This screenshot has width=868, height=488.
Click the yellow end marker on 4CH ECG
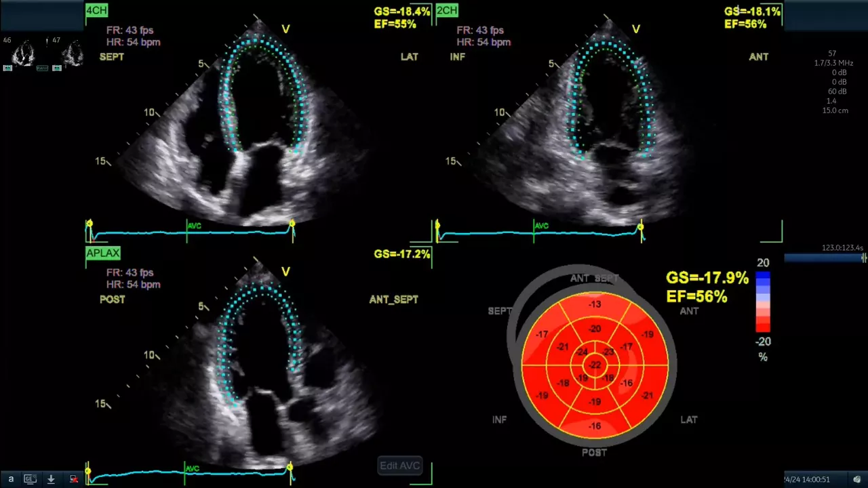point(292,224)
